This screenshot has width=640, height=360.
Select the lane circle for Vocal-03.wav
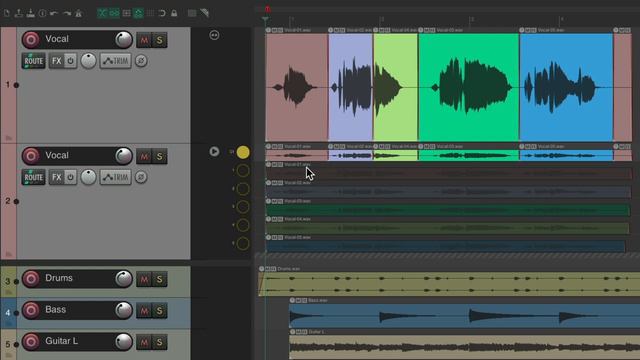[243, 207]
